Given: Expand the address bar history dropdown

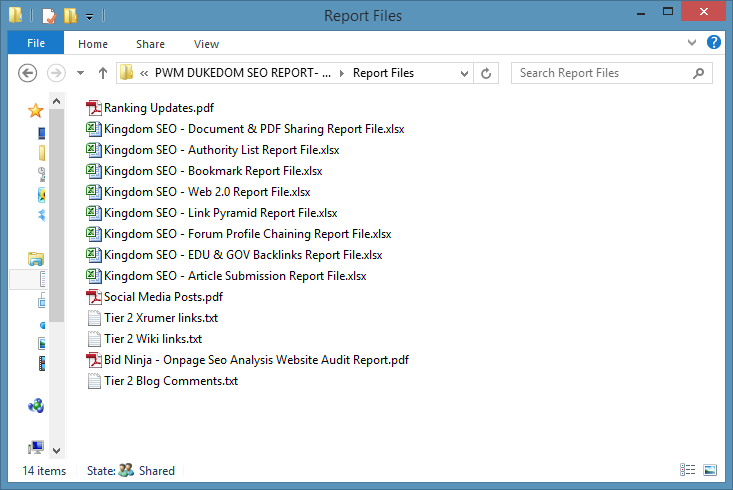Looking at the screenshot, I should pos(464,73).
